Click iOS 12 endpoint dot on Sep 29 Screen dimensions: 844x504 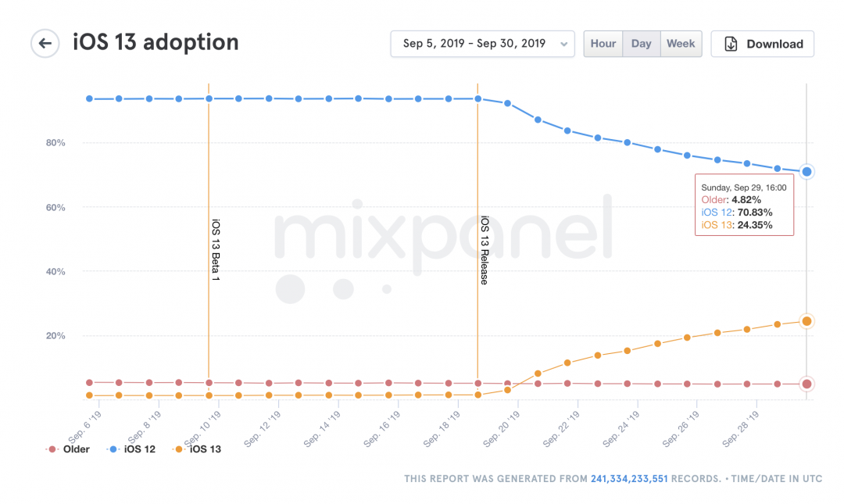807,172
